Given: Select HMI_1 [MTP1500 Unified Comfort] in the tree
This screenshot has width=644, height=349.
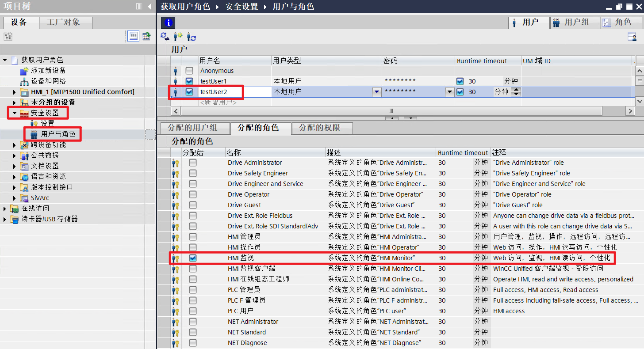Looking at the screenshot, I should pos(83,91).
